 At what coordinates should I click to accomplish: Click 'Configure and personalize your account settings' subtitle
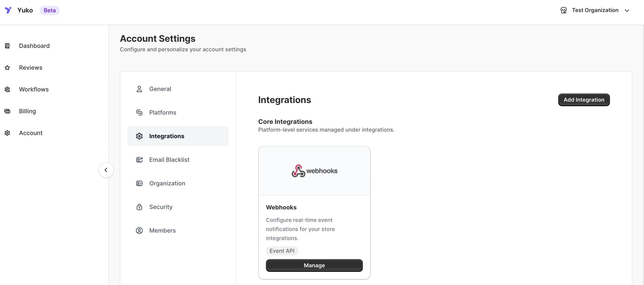[x=183, y=49]
